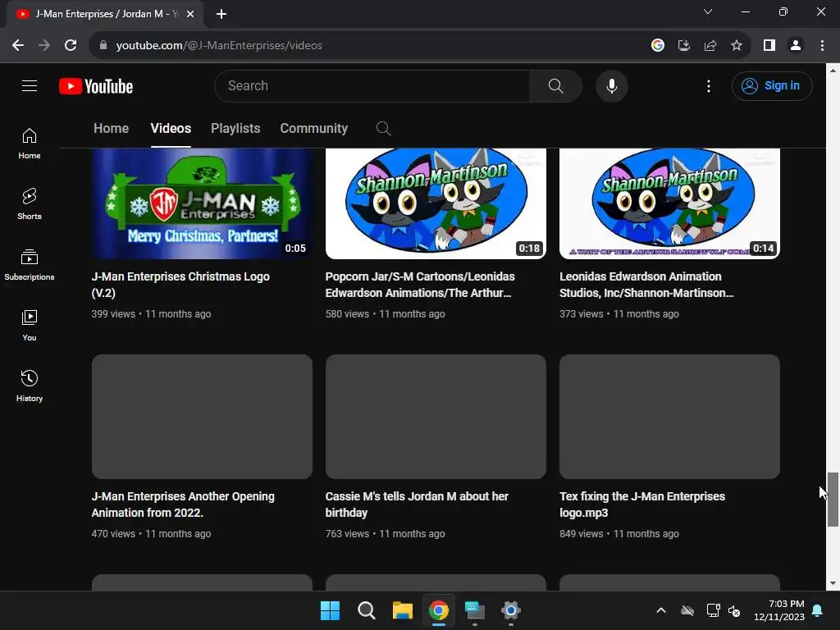This screenshot has height=630, width=840.
Task: Open Windows taskbar search
Action: 367,610
